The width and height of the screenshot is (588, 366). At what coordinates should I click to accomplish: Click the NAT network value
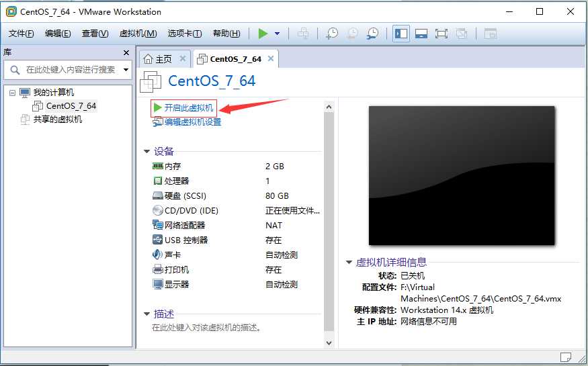point(274,225)
